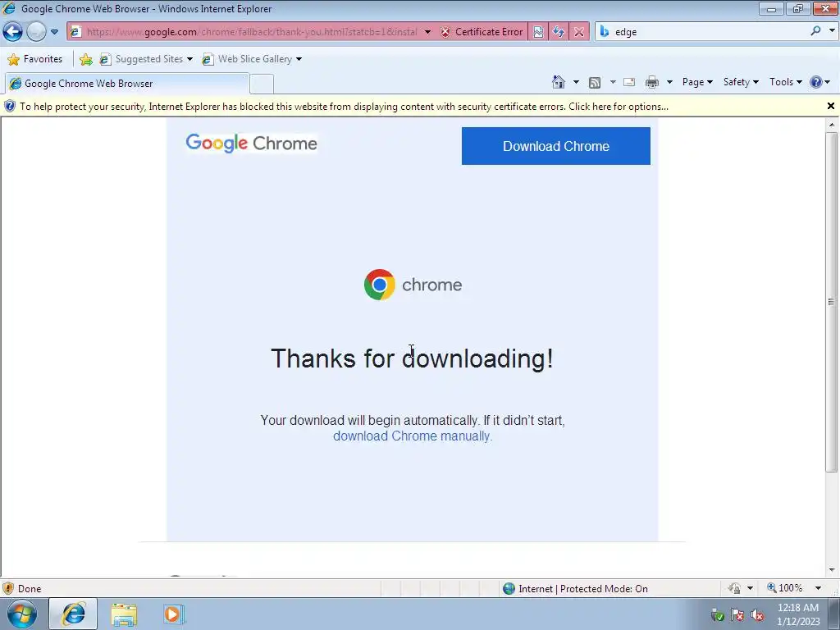Click the blue Download Chrome button

coord(555,146)
